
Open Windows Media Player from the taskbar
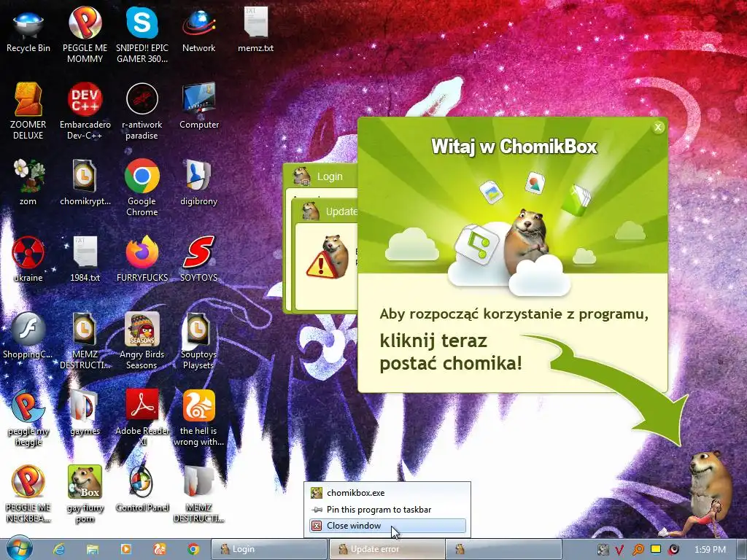point(125,549)
